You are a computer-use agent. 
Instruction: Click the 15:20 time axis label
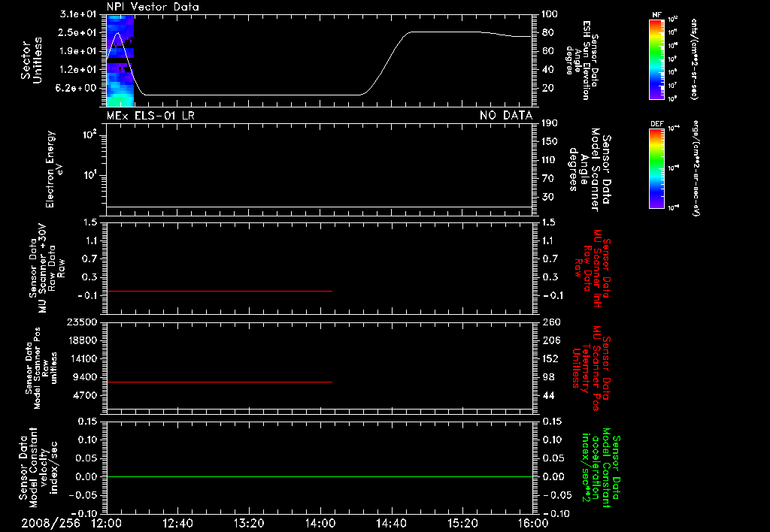(x=462, y=523)
